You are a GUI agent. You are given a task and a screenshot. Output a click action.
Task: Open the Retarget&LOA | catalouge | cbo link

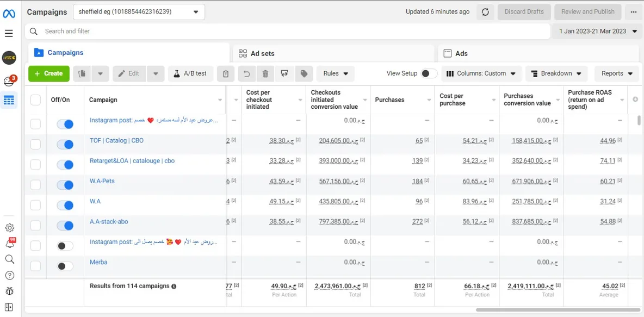click(x=132, y=160)
